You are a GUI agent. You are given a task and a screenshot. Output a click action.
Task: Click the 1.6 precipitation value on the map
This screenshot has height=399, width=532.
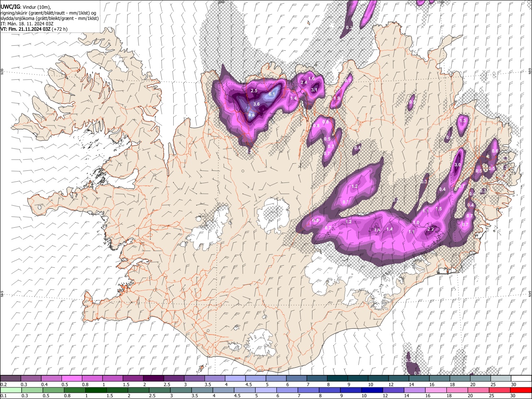pyautogui.click(x=311, y=79)
